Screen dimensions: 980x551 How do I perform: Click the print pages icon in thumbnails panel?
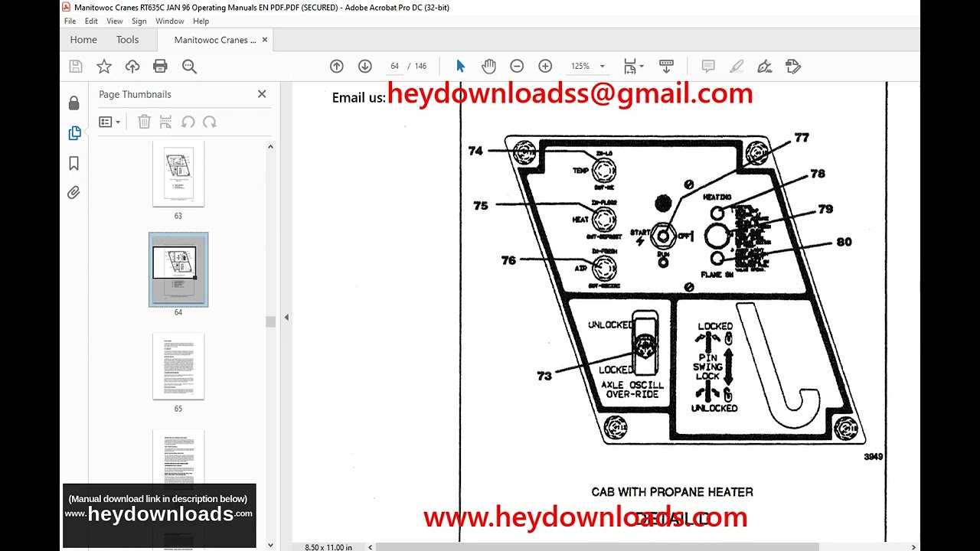click(x=165, y=122)
